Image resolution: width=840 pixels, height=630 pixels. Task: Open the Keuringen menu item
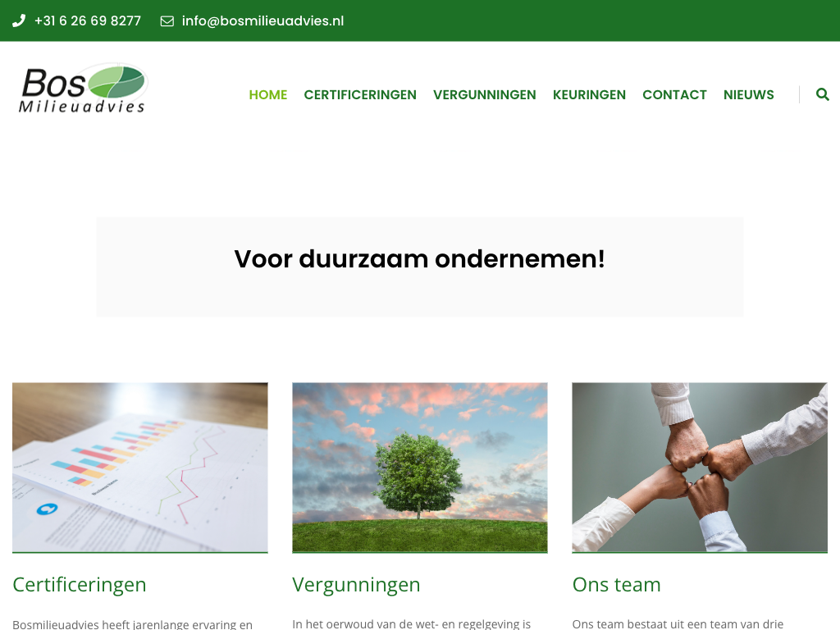(x=589, y=95)
